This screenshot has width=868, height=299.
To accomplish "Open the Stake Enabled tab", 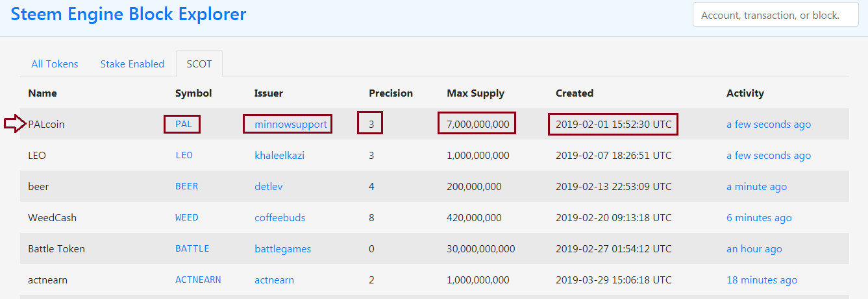I will 132,64.
